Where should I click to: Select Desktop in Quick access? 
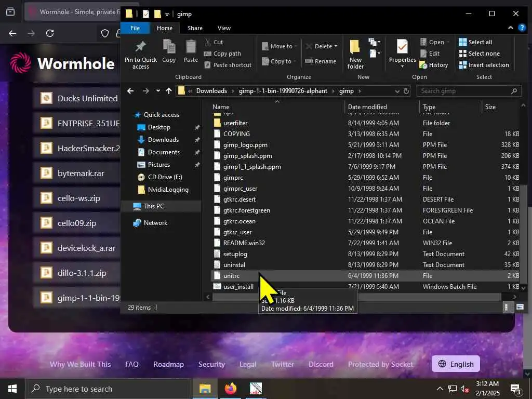(x=159, y=127)
